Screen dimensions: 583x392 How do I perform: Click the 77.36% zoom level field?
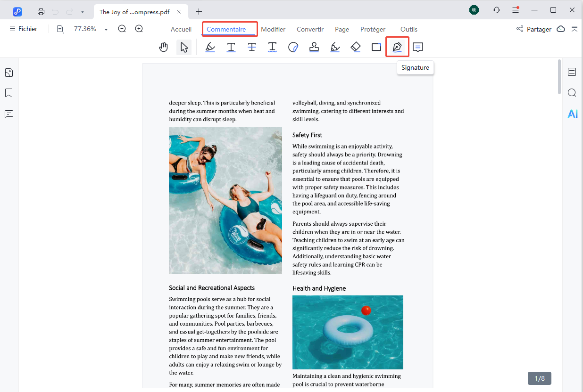pyautogui.click(x=85, y=29)
